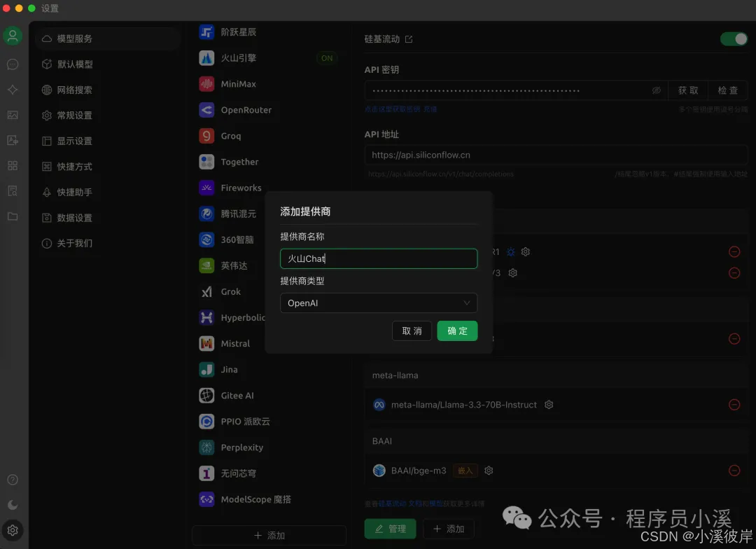Click 确定 to confirm adding provider
The height and width of the screenshot is (549, 756).
point(457,331)
